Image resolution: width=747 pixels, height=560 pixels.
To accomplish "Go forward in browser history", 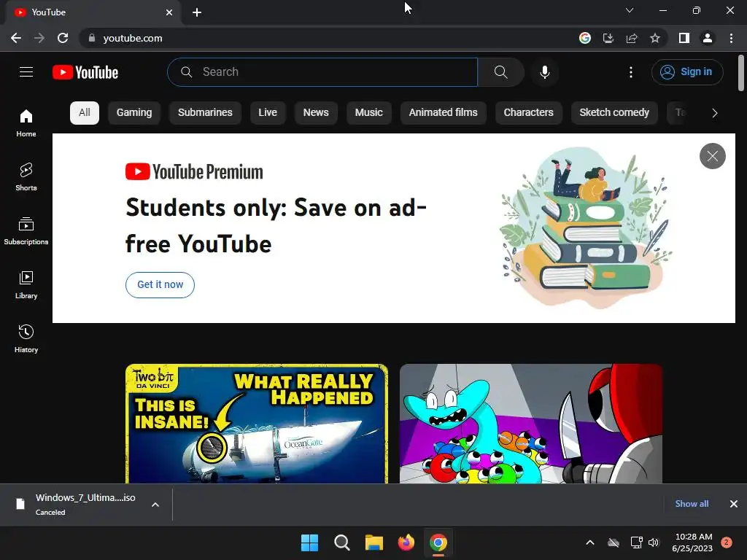I will point(39,38).
